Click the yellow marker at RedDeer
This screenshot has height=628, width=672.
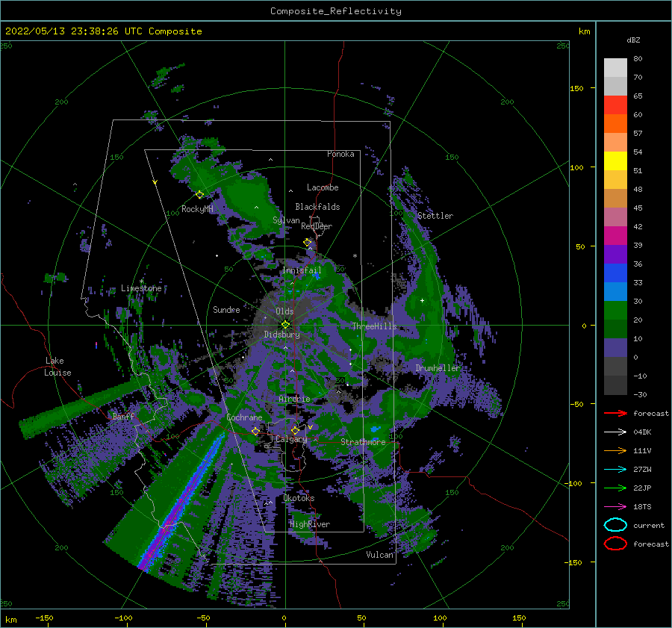coord(308,243)
